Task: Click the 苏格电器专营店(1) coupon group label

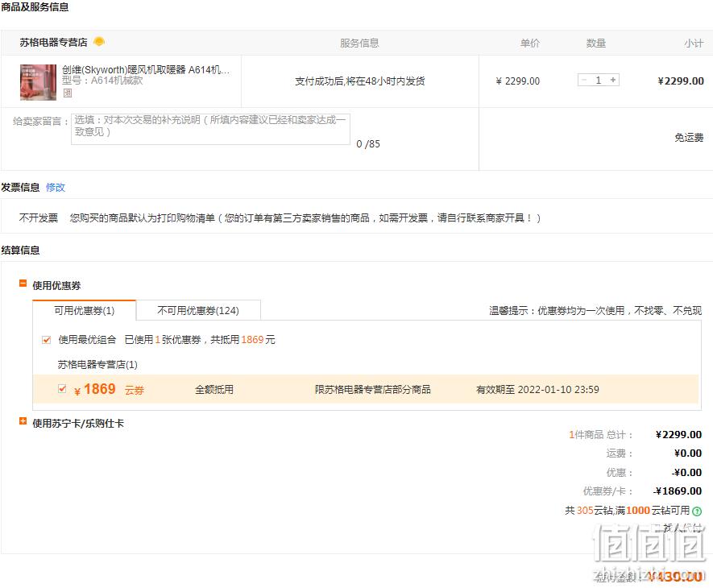Action: click(x=97, y=364)
